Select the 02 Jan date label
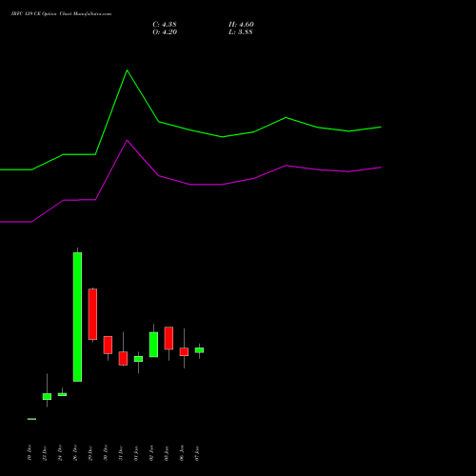The image size is (476, 476). point(151,453)
